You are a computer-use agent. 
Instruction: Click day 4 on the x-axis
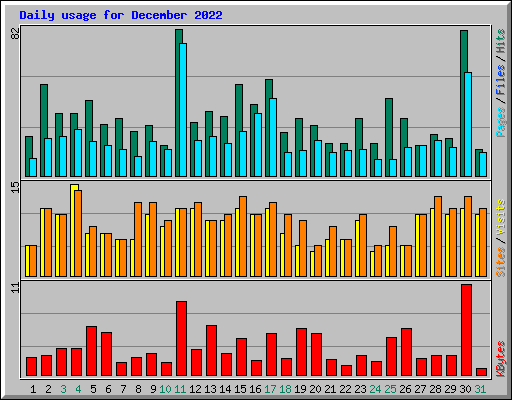click(x=78, y=389)
